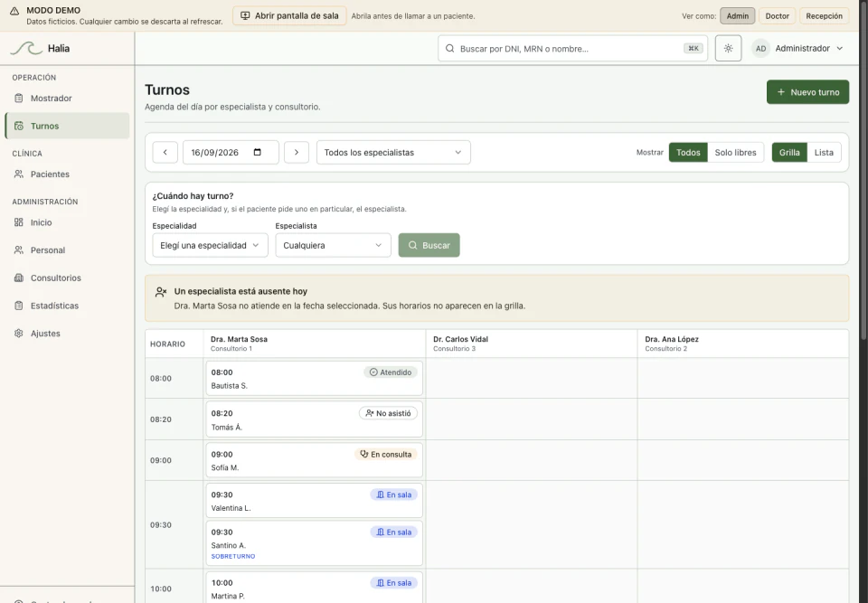Click Abrir pantalla de sala button
Image resolution: width=868 pixels, height=603 pixels.
289,16
